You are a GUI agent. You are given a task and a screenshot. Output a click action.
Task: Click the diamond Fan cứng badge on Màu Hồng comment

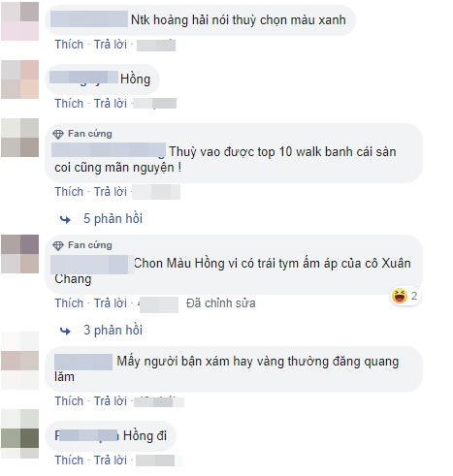pyautogui.click(x=58, y=245)
